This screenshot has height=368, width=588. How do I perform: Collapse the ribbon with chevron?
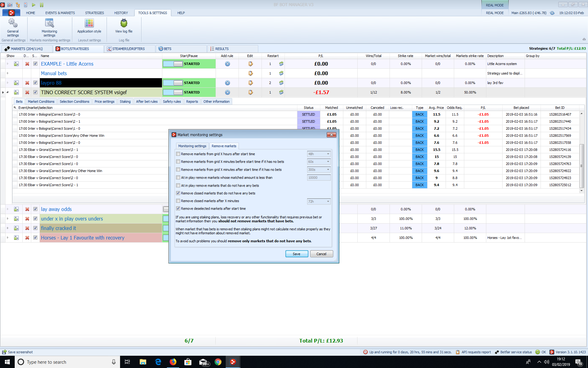[x=584, y=39]
